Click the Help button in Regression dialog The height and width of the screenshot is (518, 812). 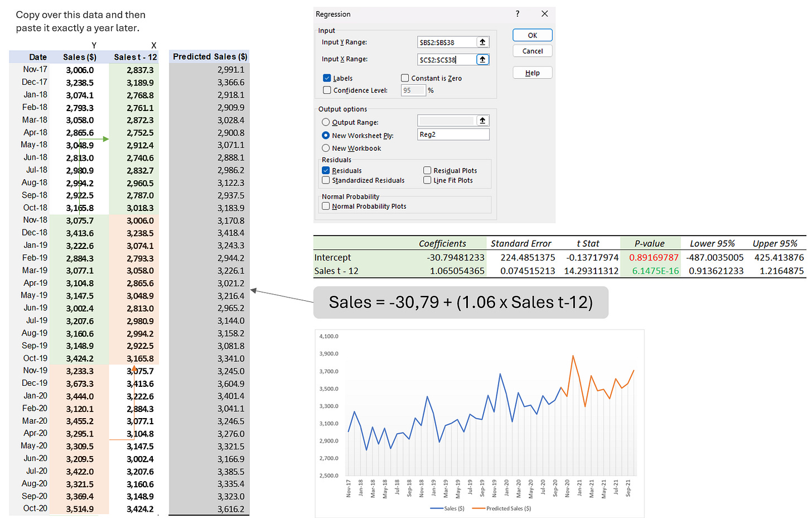(x=533, y=73)
